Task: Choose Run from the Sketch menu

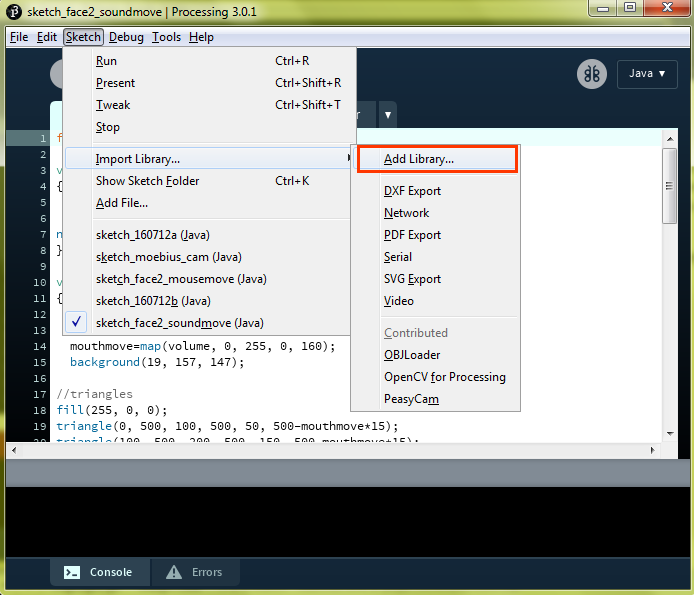Action: (x=211, y=61)
